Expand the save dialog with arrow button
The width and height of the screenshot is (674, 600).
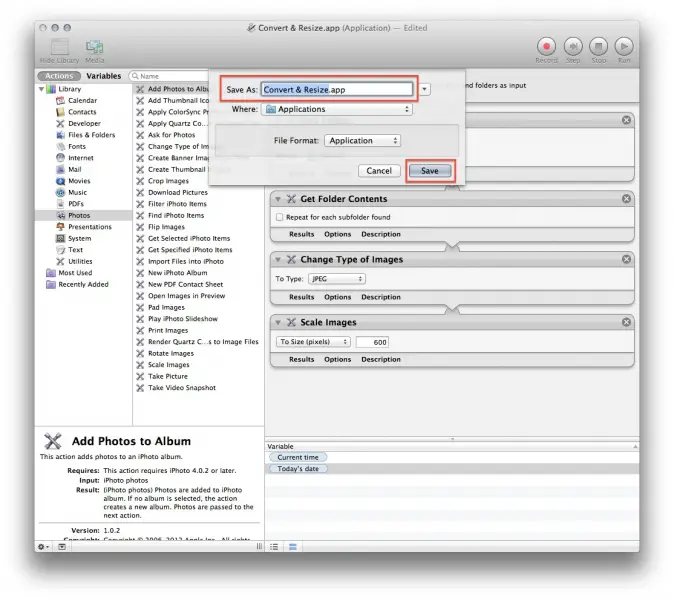coord(424,89)
